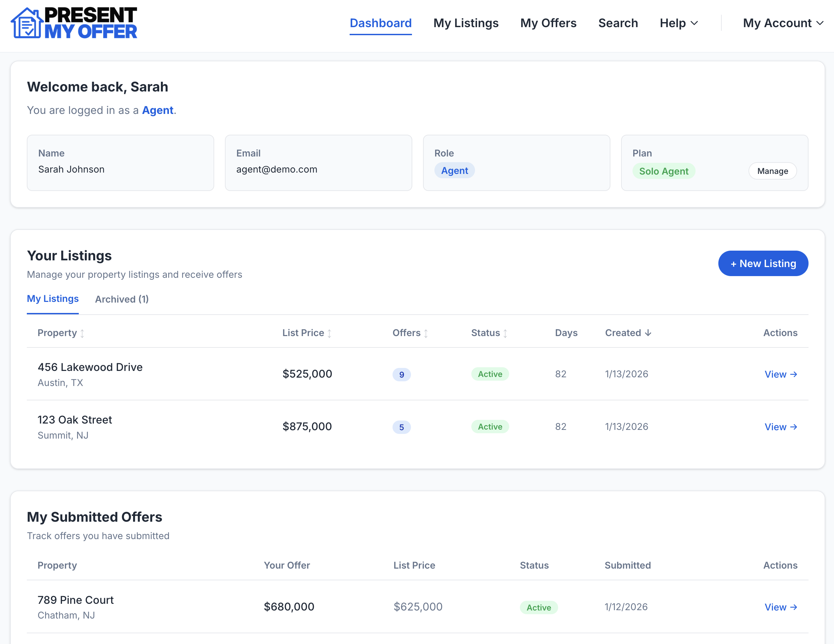The width and height of the screenshot is (834, 644).
Task: Switch to the My Listings tab
Action: tap(53, 299)
